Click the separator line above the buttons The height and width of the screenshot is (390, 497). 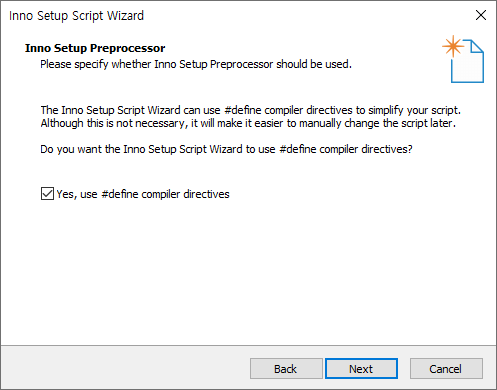(248, 345)
